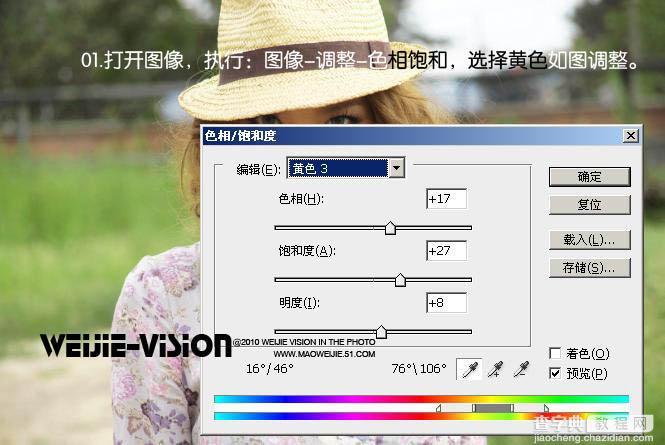Click the 16°/46° range readout

click(270, 369)
